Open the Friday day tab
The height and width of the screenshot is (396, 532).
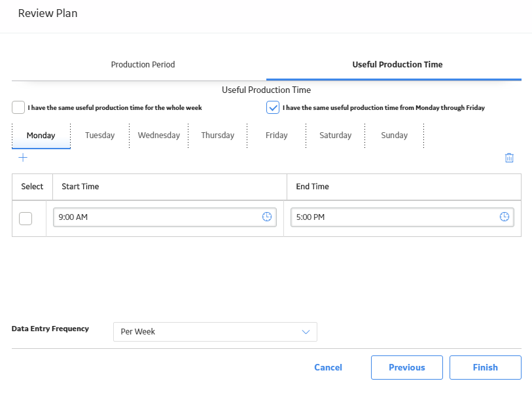(277, 135)
